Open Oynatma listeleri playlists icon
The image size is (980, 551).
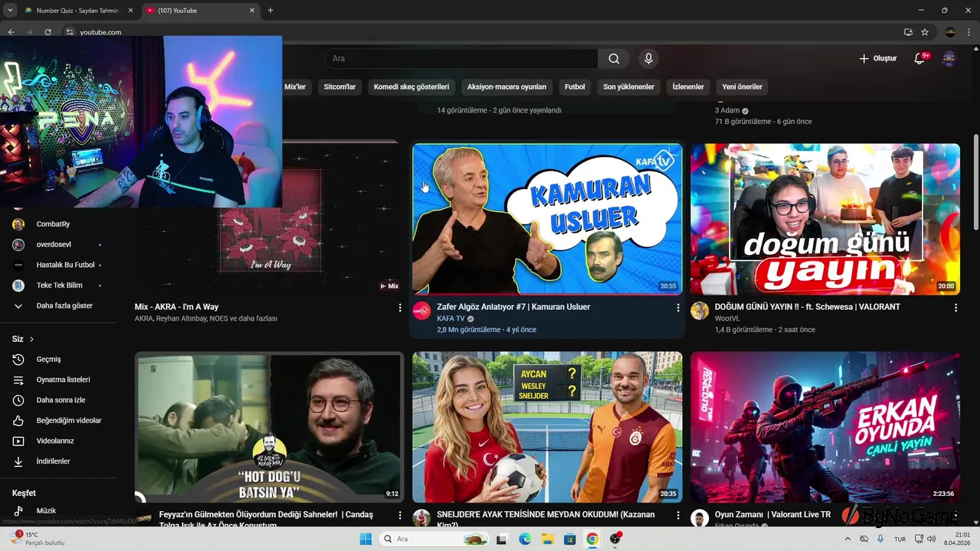18,380
